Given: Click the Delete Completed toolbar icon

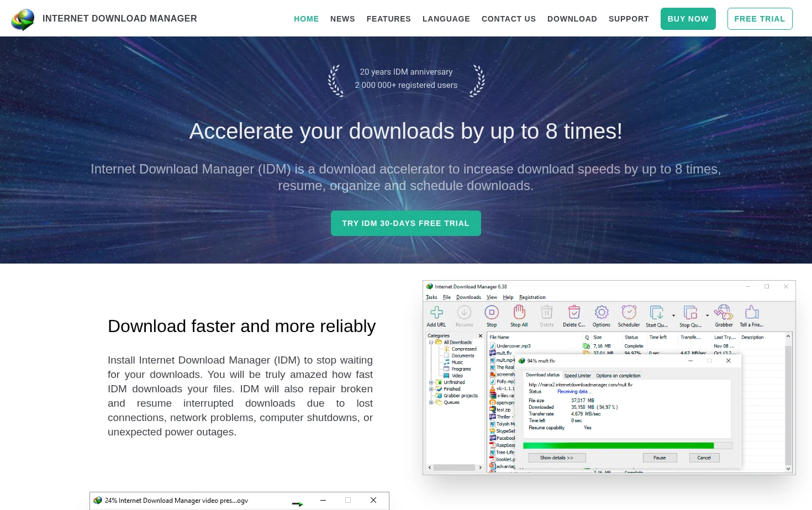Looking at the screenshot, I should click(574, 312).
